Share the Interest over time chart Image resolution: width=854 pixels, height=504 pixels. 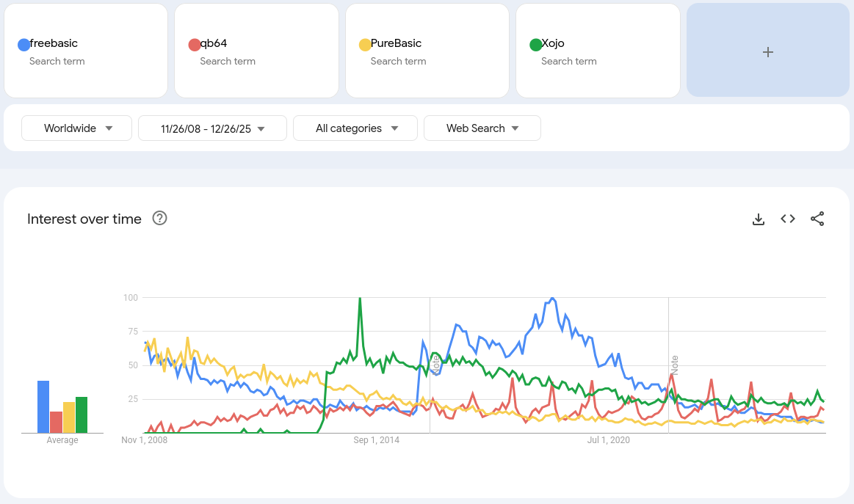[x=817, y=219]
